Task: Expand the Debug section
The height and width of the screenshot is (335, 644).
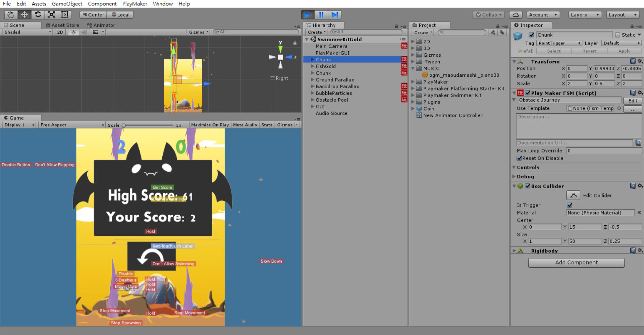Action: [514, 176]
